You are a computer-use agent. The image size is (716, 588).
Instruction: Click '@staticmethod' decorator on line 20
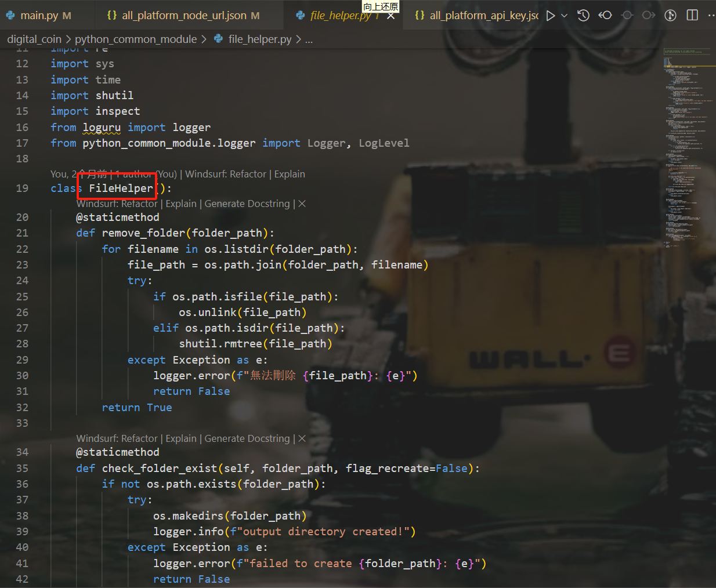118,217
